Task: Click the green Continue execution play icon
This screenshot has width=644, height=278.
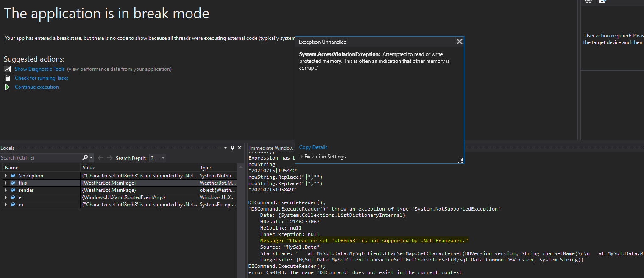Action: pyautogui.click(x=7, y=87)
